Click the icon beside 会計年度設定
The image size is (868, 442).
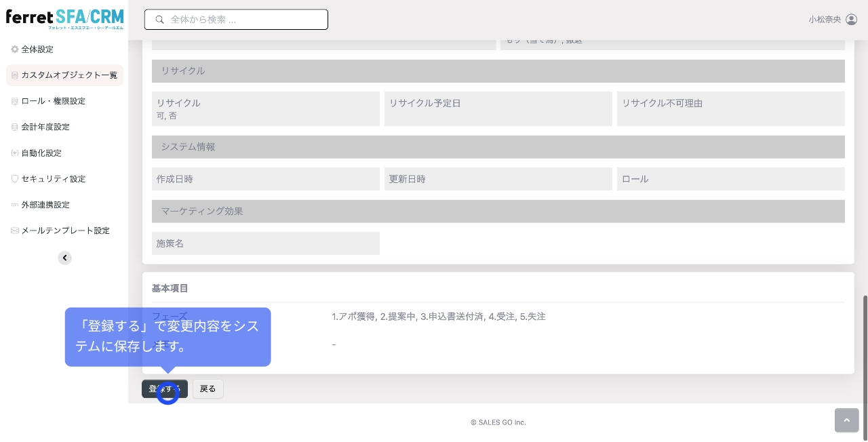pyautogui.click(x=15, y=127)
